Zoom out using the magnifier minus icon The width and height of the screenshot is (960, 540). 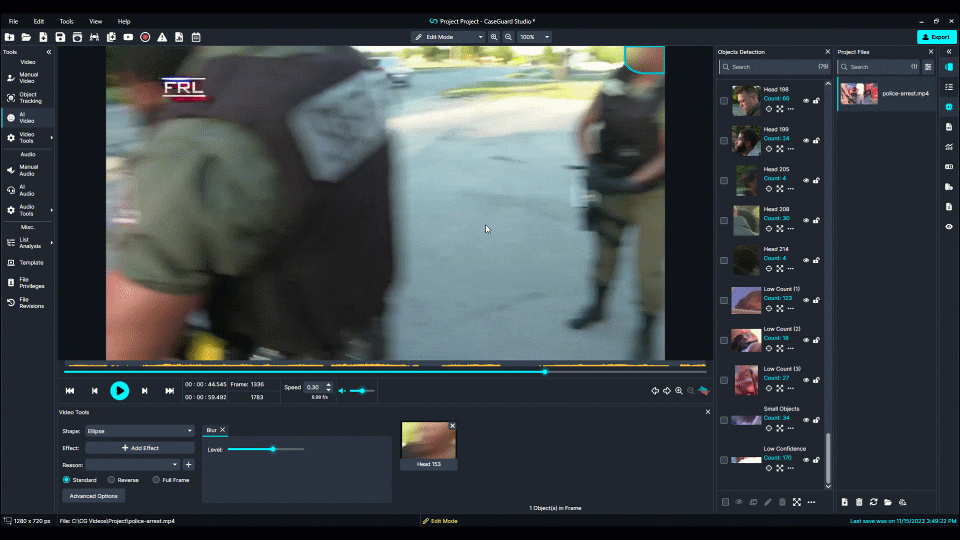pyautogui.click(x=508, y=37)
